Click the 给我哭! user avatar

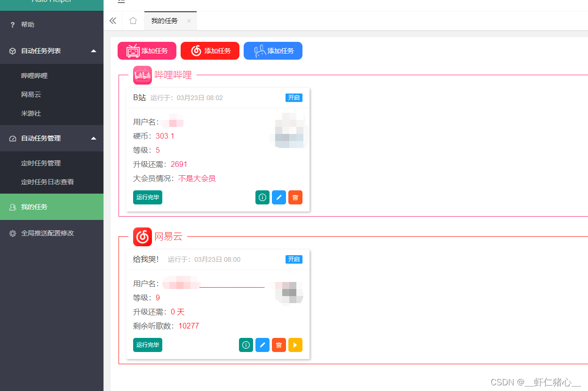(x=288, y=293)
